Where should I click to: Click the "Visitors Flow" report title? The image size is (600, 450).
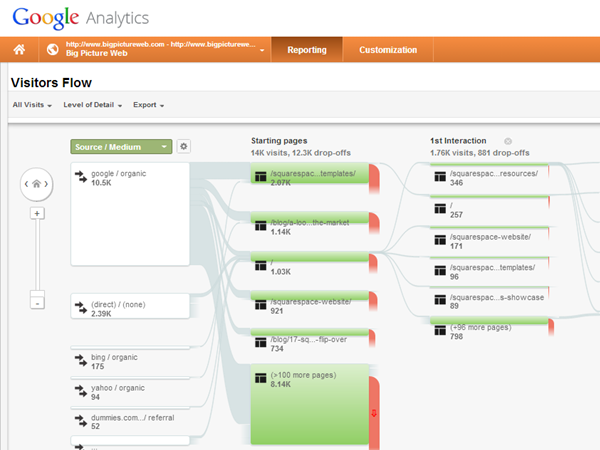pos(51,83)
